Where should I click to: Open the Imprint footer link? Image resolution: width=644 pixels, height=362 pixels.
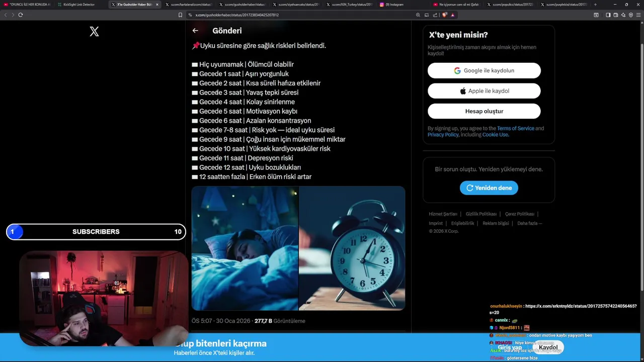pos(436,223)
